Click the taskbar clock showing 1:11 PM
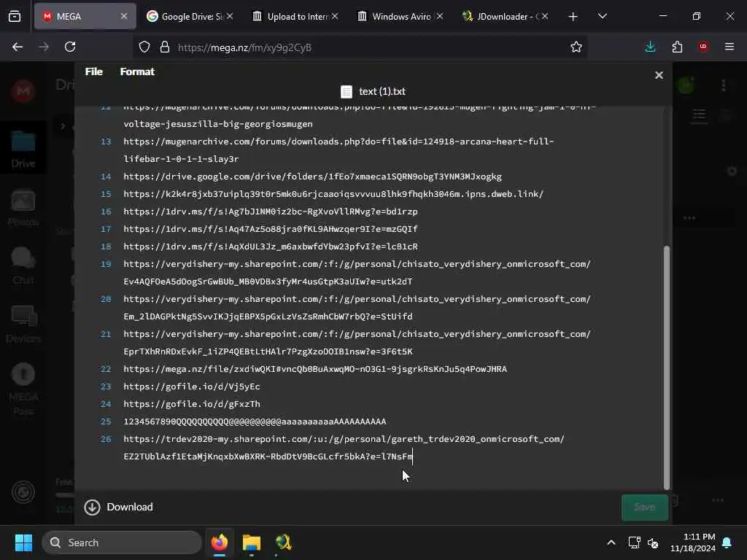 tap(693, 542)
